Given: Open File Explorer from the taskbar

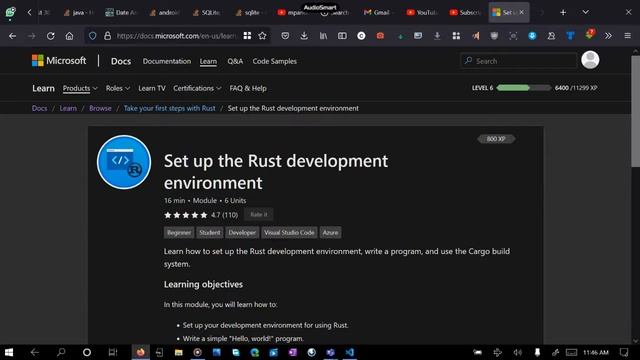Looking at the screenshot, I should [178, 352].
